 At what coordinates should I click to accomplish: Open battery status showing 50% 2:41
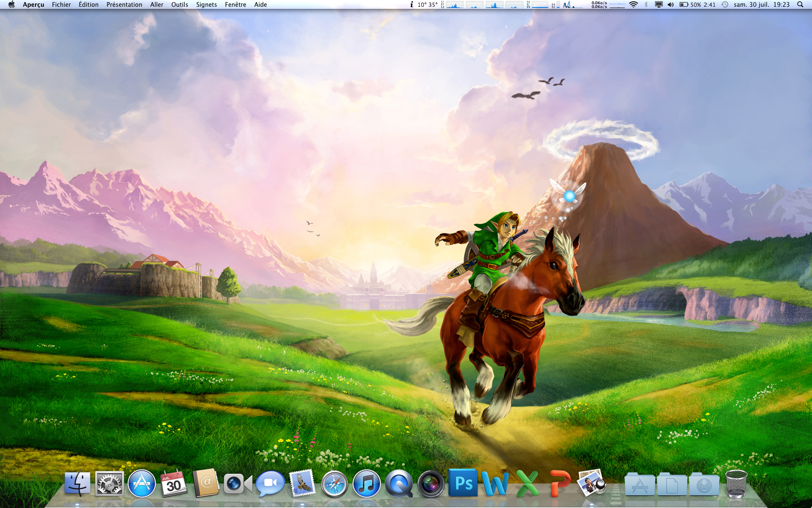[697, 5]
